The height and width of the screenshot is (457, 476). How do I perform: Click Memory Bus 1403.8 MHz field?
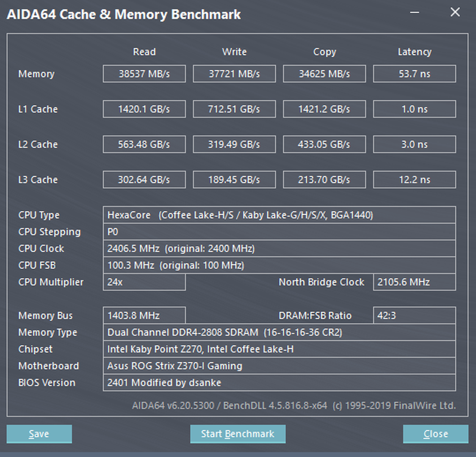(x=144, y=315)
